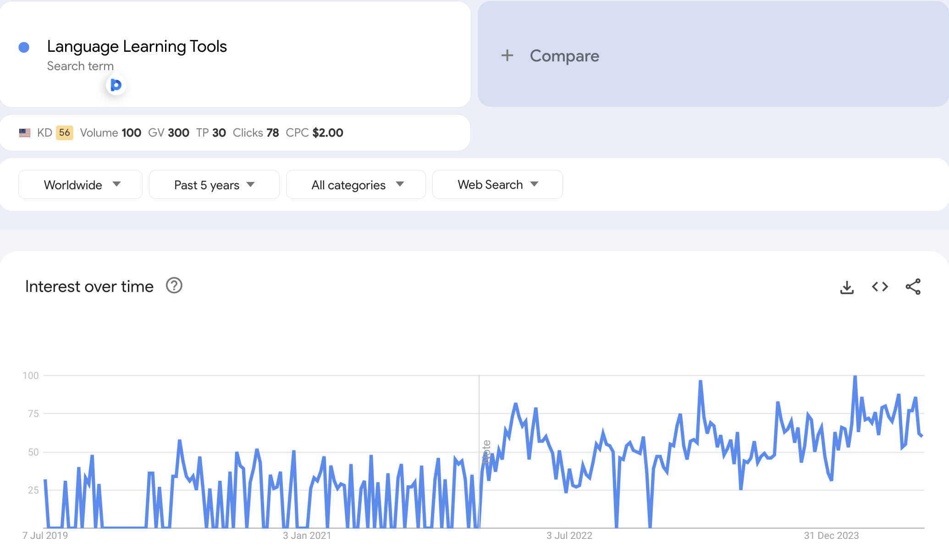Click the plus icon next to Compare

(x=507, y=55)
